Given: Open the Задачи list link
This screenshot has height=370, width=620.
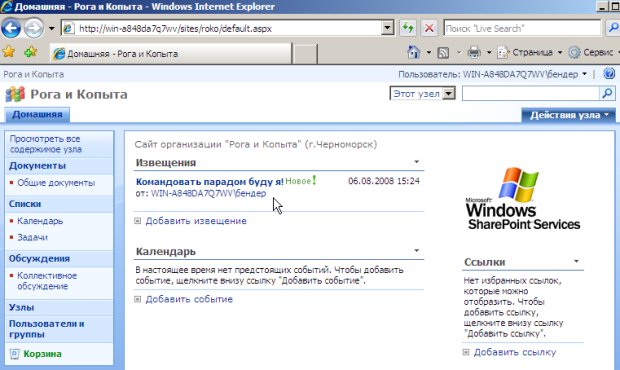Looking at the screenshot, I should [x=32, y=237].
